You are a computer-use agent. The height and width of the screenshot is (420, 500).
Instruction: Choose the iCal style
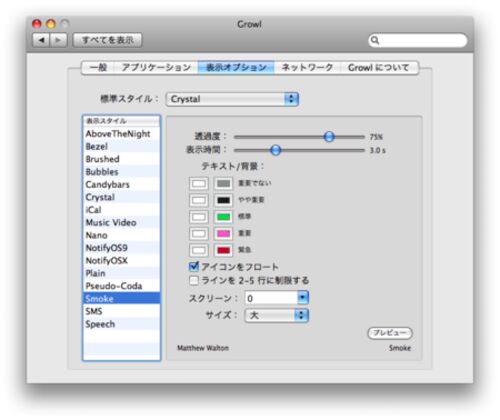click(122, 210)
